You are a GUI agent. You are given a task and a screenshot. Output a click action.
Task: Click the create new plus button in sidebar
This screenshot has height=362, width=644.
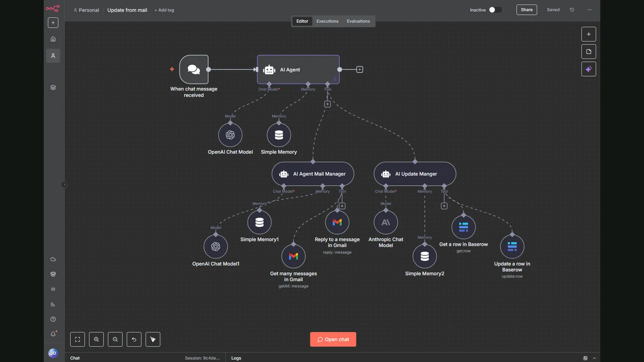[53, 23]
